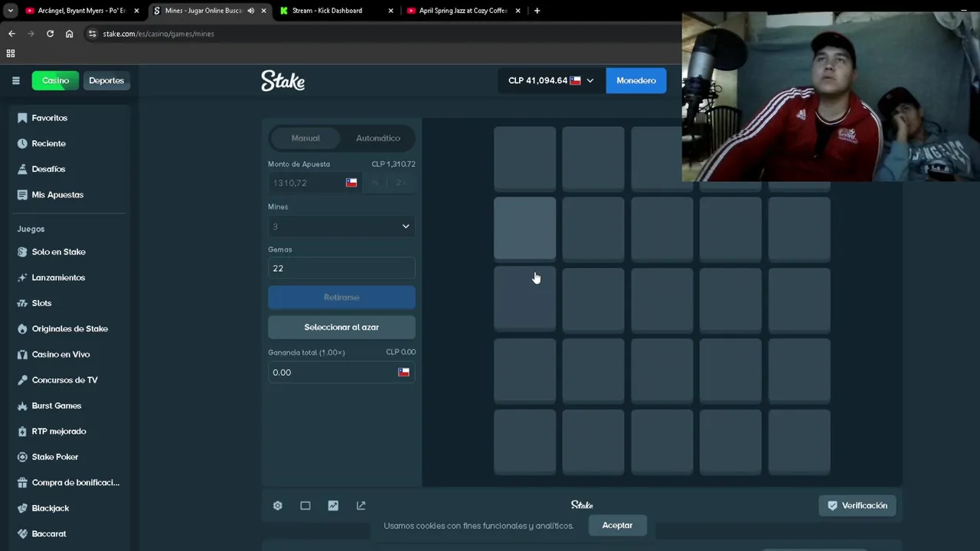Switch to Automático betting mode
Viewport: 980px width, 551px height.
(x=377, y=138)
